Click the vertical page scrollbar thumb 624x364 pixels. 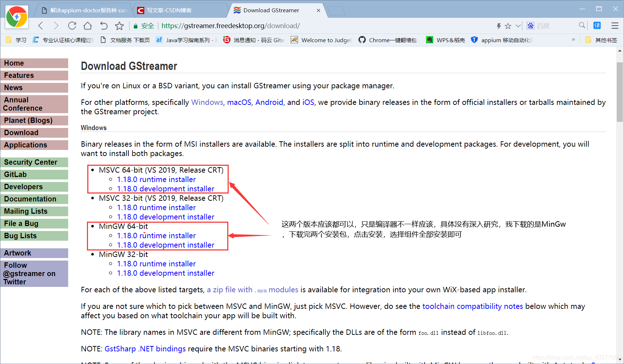[x=620, y=92]
